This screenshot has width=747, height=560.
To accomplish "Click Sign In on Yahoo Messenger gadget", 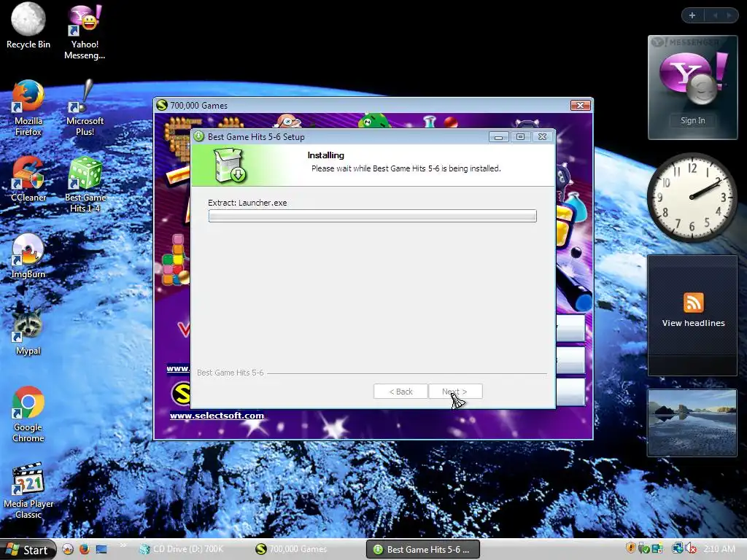I will 693,120.
